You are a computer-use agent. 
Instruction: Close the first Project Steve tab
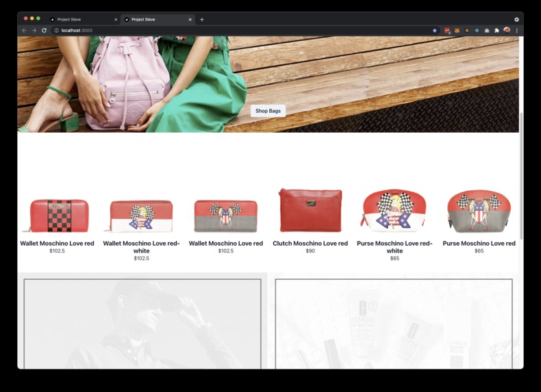pyautogui.click(x=116, y=20)
